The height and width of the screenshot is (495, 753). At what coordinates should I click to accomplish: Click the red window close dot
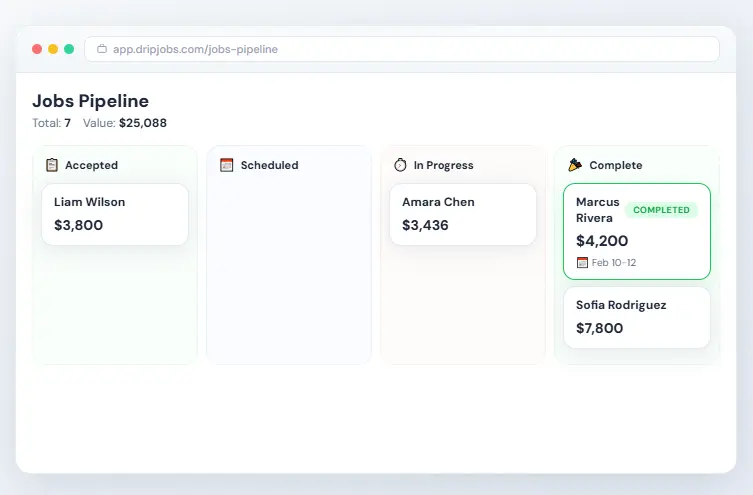click(37, 49)
